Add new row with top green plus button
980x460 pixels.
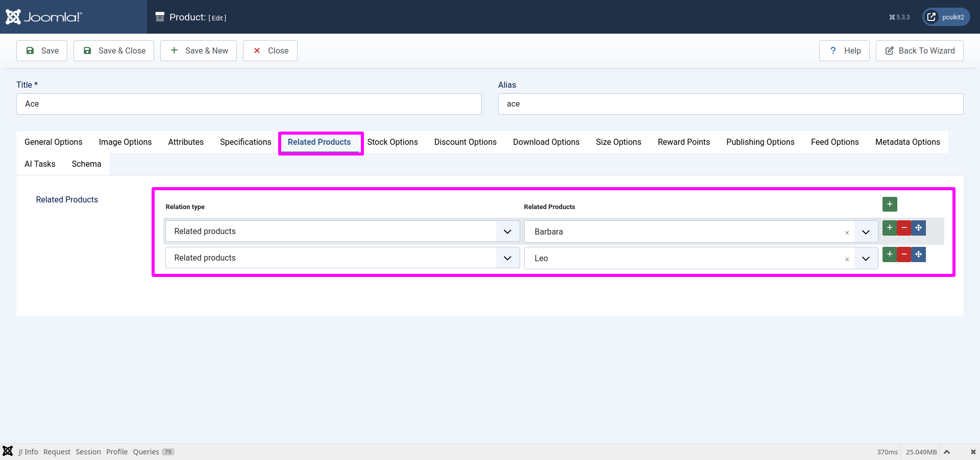tap(890, 204)
